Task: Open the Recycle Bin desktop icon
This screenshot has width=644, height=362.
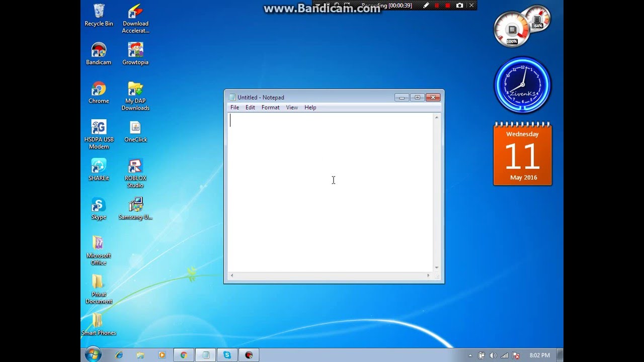Action: pos(99,15)
